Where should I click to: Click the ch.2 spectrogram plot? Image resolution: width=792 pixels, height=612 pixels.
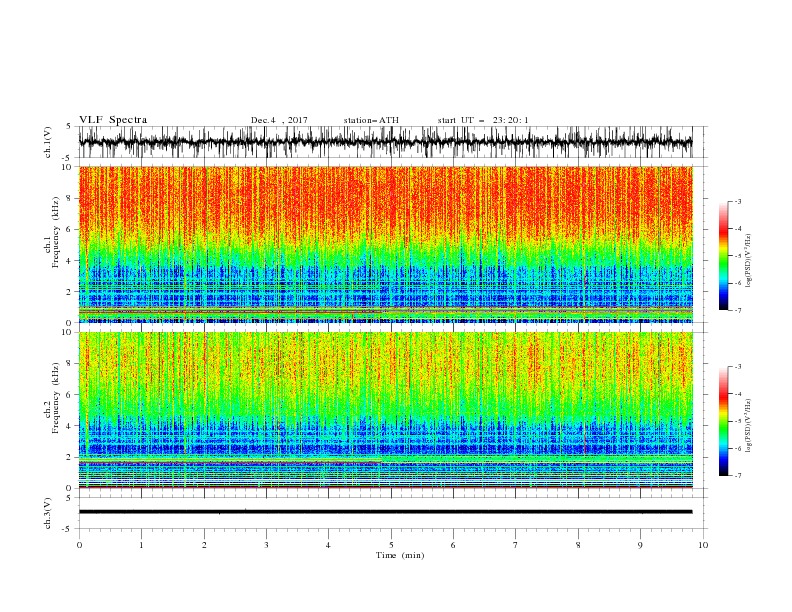point(385,410)
